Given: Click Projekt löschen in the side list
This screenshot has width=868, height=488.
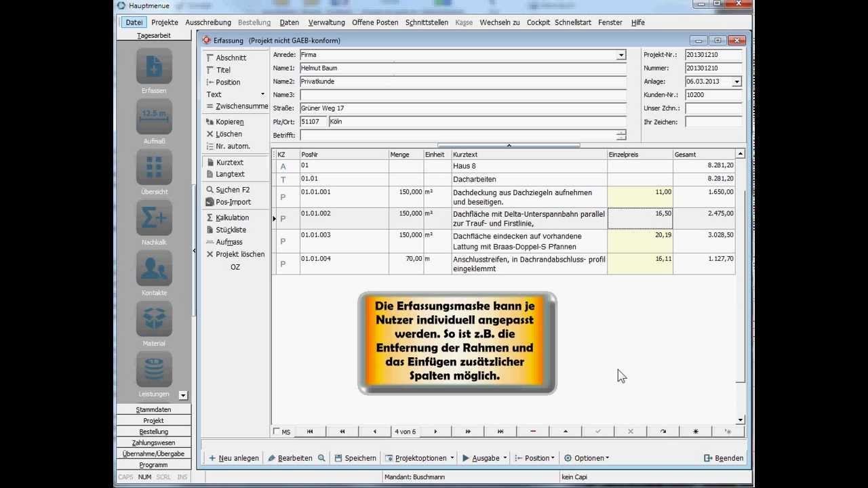Looking at the screenshot, I should (x=235, y=254).
